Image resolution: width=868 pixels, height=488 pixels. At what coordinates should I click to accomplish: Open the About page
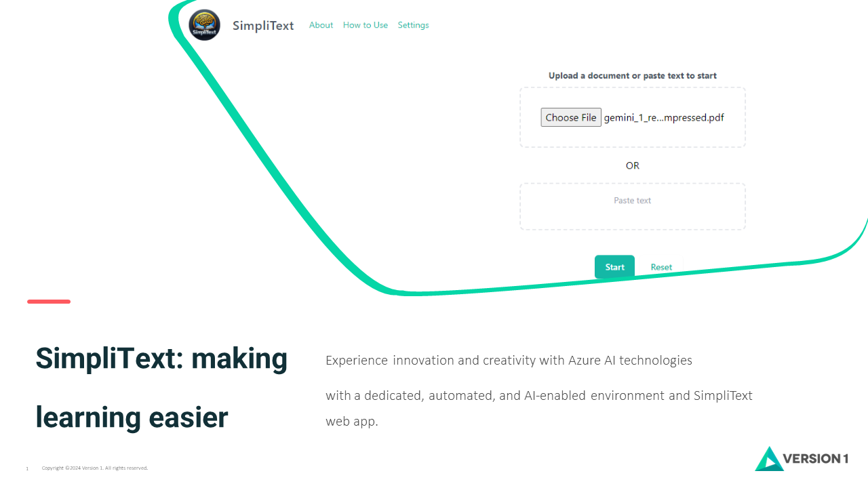[x=321, y=25]
